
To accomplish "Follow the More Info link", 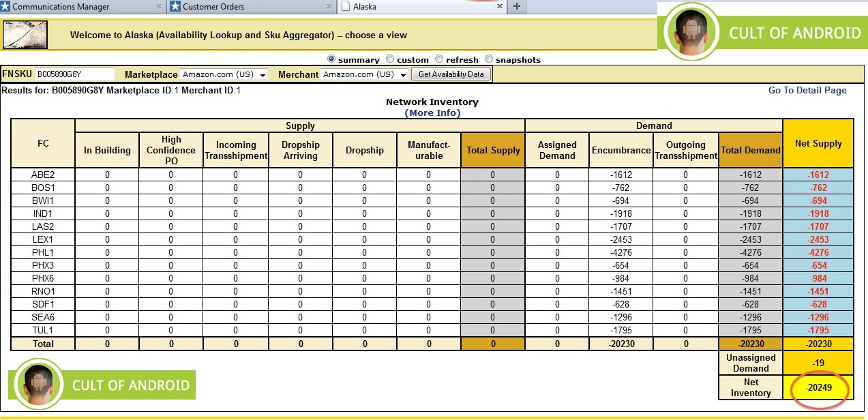I will [432, 112].
